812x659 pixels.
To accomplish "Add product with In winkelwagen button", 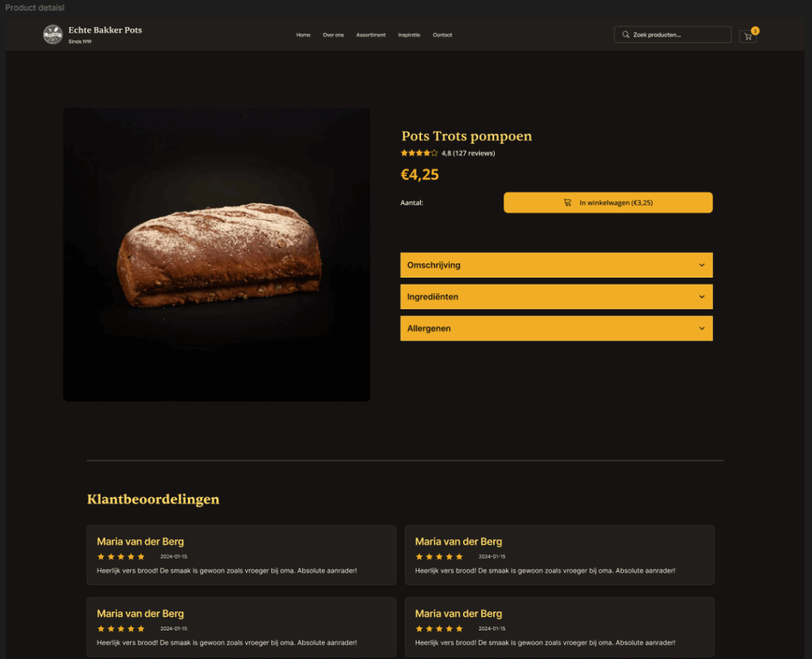I will tap(608, 202).
